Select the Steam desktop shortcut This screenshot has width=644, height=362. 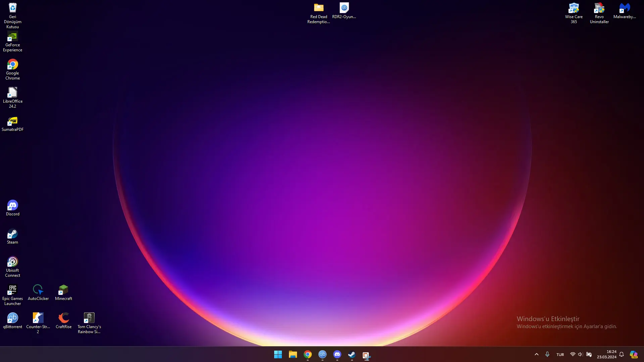click(x=12, y=236)
